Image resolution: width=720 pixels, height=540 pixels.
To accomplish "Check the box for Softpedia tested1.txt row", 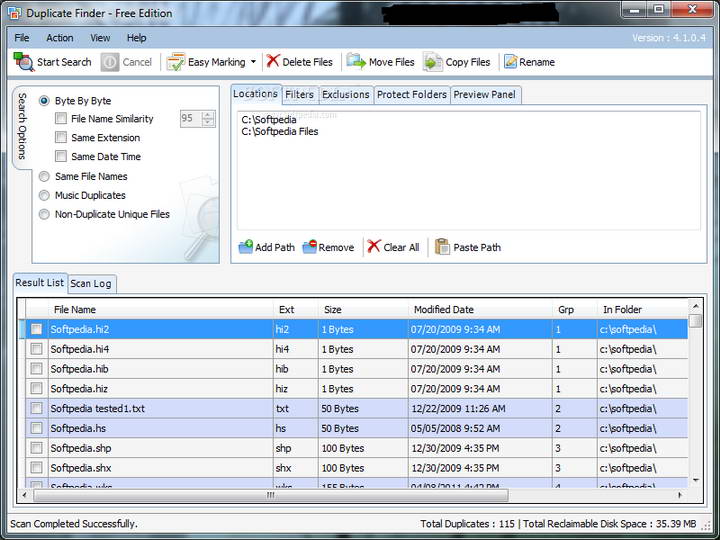I will (36, 408).
